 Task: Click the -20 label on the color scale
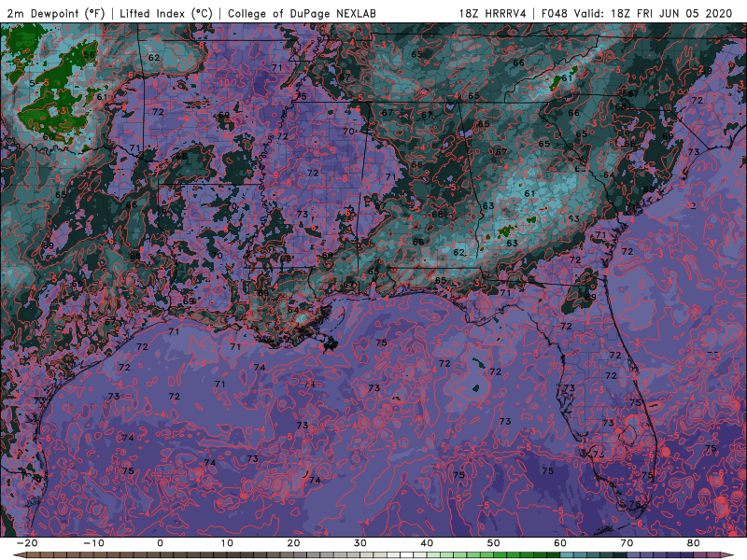click(27, 543)
